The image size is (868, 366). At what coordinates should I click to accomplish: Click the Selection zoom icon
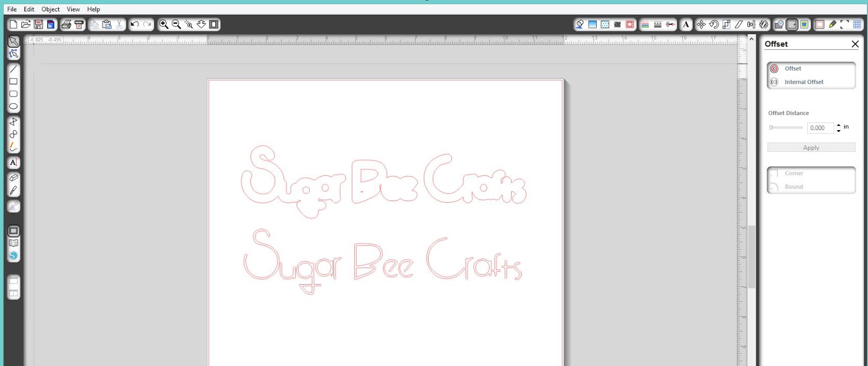[x=189, y=24]
